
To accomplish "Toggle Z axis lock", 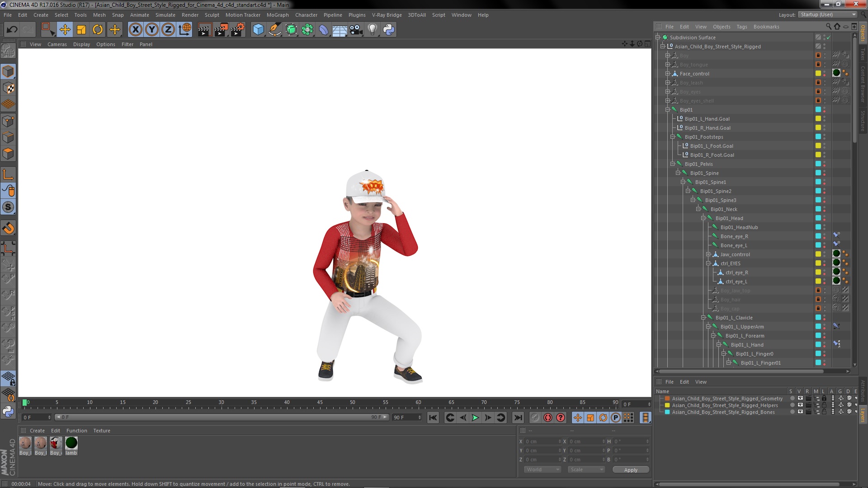I will (x=168, y=30).
